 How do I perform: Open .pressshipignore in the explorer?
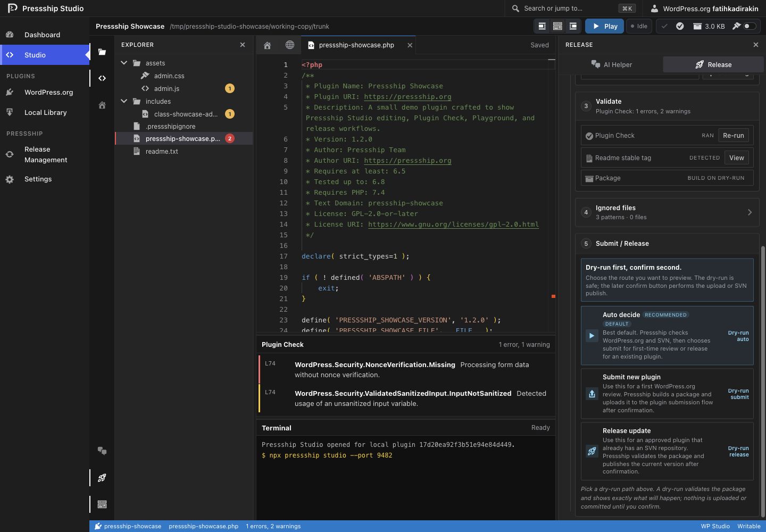(x=184, y=126)
